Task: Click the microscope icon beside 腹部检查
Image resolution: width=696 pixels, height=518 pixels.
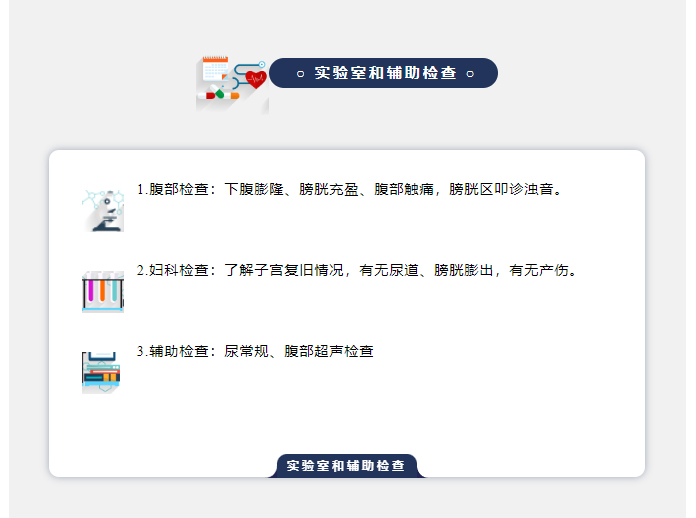Action: pos(102,210)
